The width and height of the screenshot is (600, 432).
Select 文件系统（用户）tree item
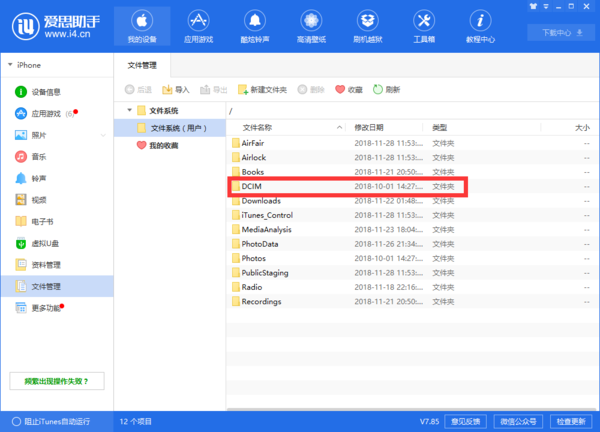(x=170, y=128)
